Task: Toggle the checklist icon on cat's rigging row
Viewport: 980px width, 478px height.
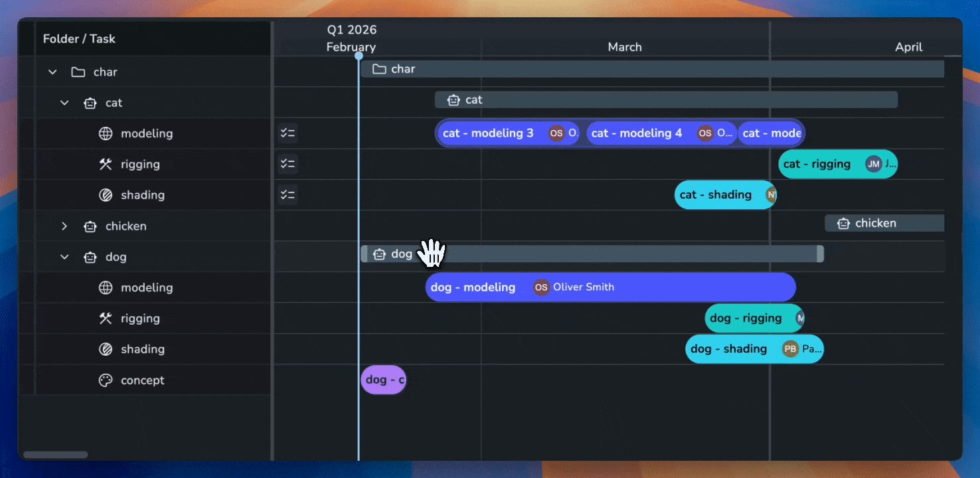Action: click(287, 164)
